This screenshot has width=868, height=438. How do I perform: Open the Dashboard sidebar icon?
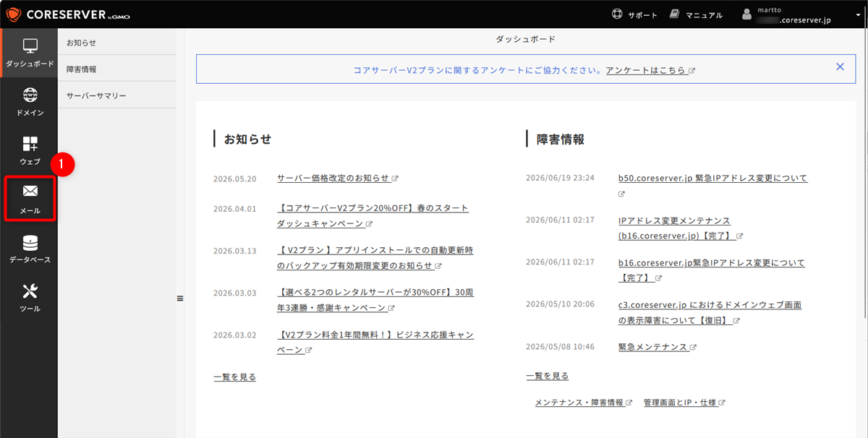(x=29, y=52)
